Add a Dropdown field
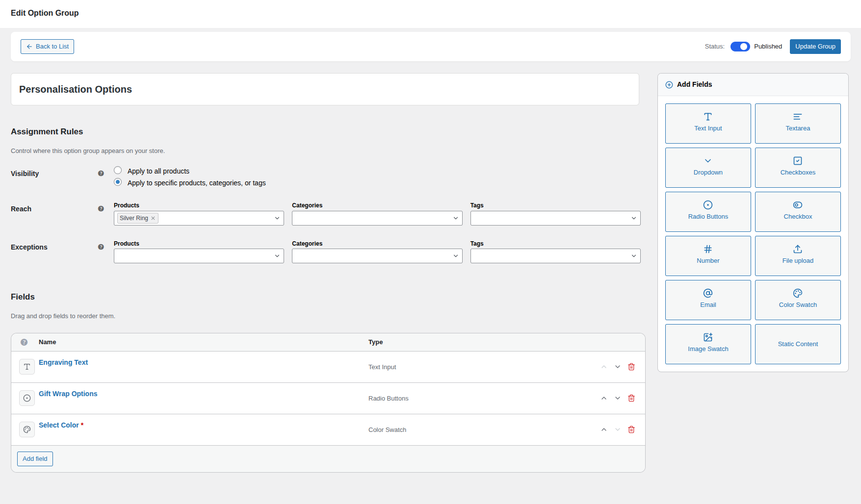 [708, 168]
